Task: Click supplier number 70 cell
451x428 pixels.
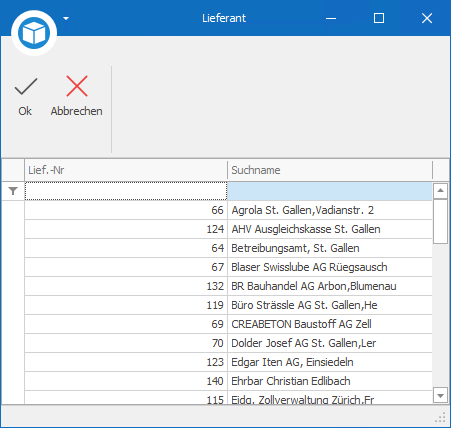Action: pyautogui.click(x=126, y=343)
